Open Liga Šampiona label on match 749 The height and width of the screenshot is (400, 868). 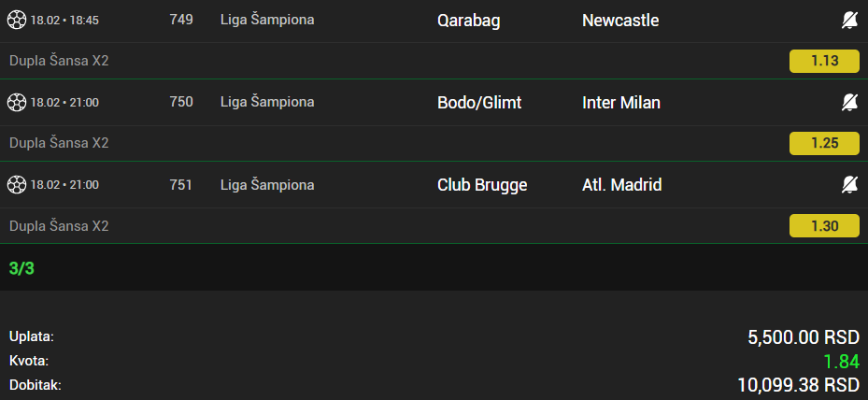tap(267, 20)
